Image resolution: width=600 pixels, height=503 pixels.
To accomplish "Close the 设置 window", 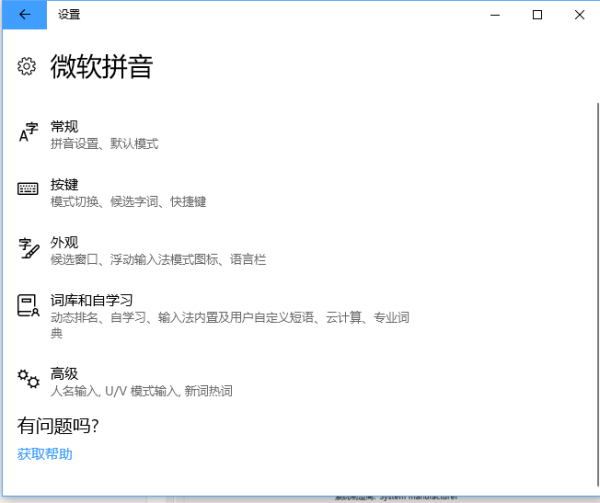I will tap(579, 15).
